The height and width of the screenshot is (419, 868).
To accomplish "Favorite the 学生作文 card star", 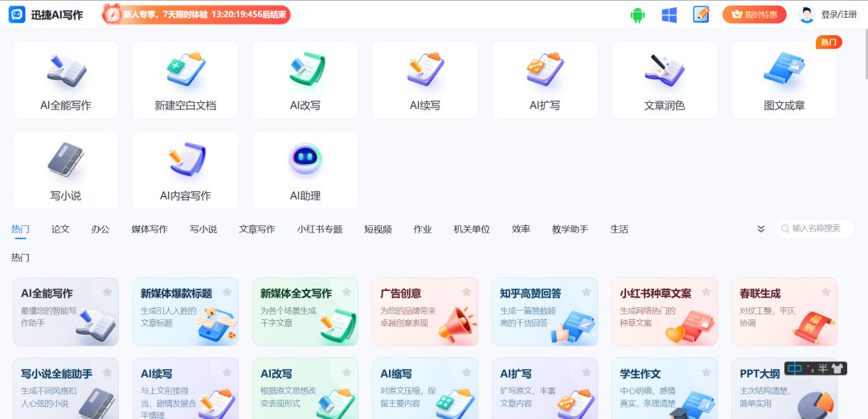I will click(x=706, y=372).
